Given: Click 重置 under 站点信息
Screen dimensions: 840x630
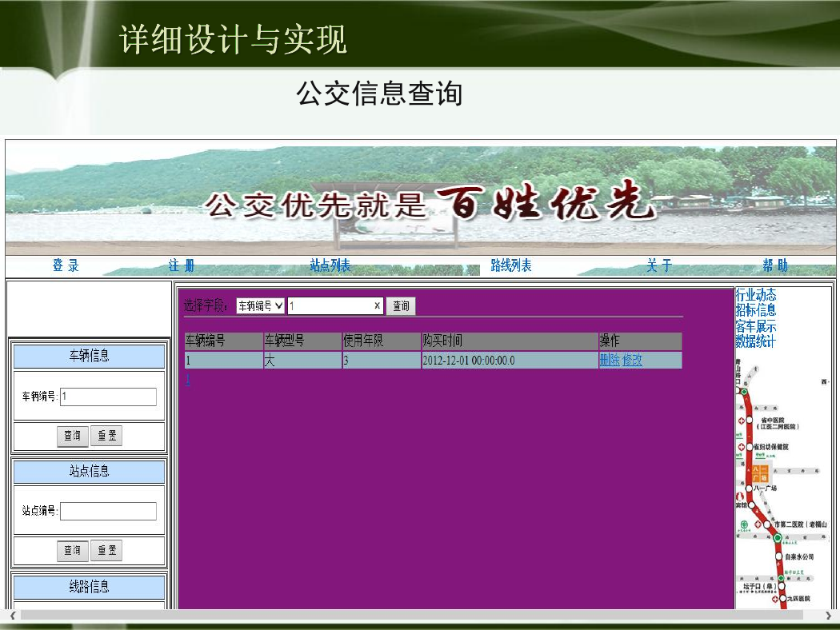Looking at the screenshot, I should 106,550.
